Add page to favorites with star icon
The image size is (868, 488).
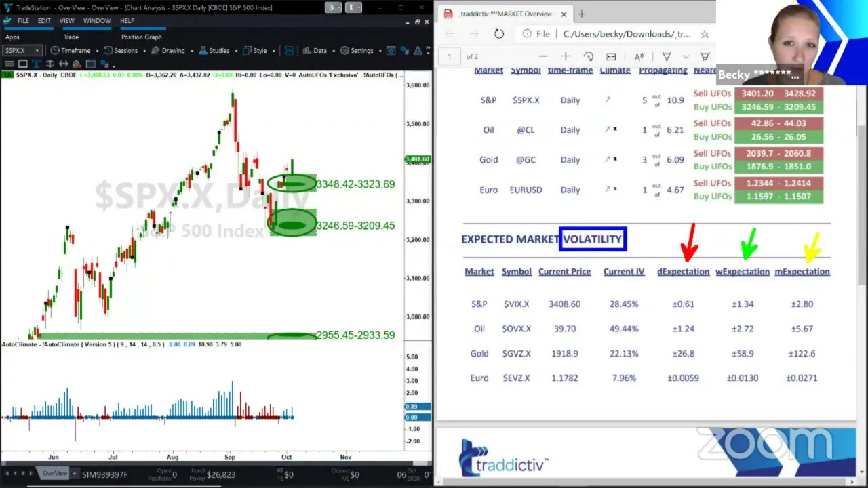(x=705, y=34)
